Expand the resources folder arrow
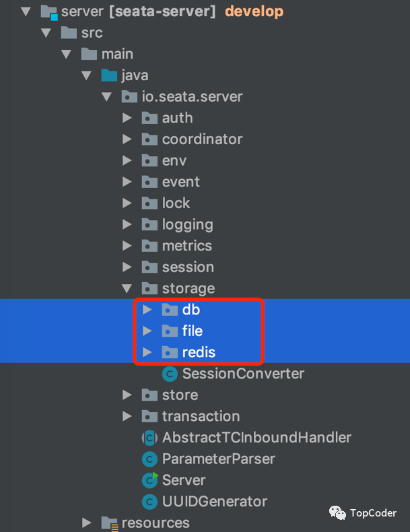Image resolution: width=410 pixels, height=532 pixels. tap(87, 523)
